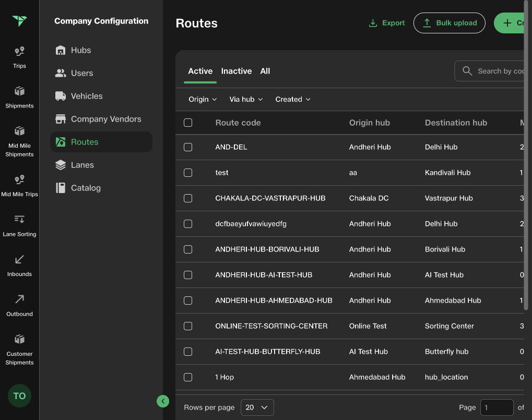Click the green app logo icon

(19, 21)
